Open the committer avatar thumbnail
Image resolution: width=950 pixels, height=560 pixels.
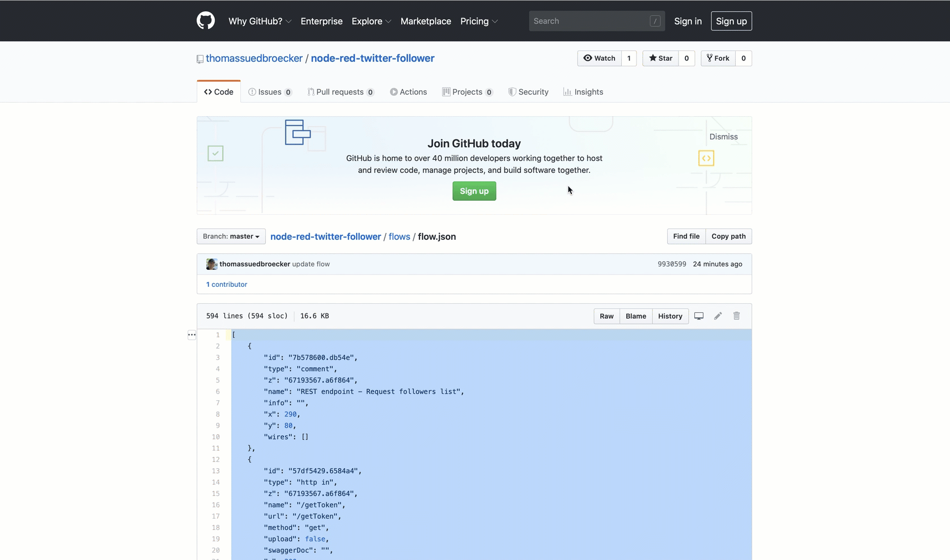click(x=211, y=264)
